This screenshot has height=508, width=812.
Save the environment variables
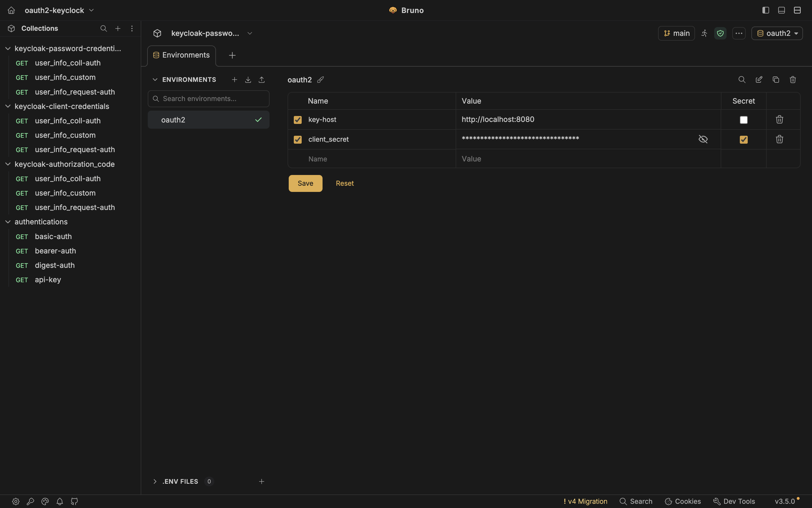pos(305,183)
